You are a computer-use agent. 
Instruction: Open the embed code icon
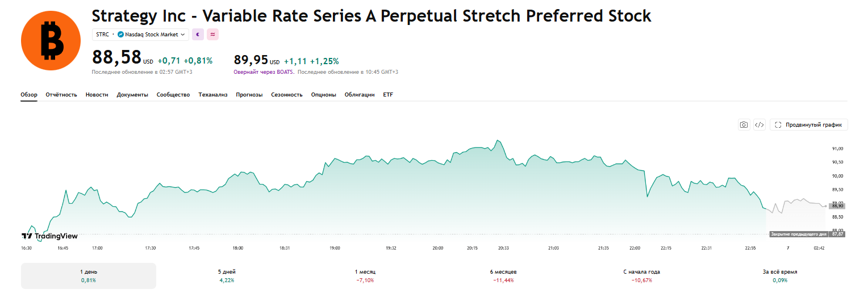pos(759,125)
